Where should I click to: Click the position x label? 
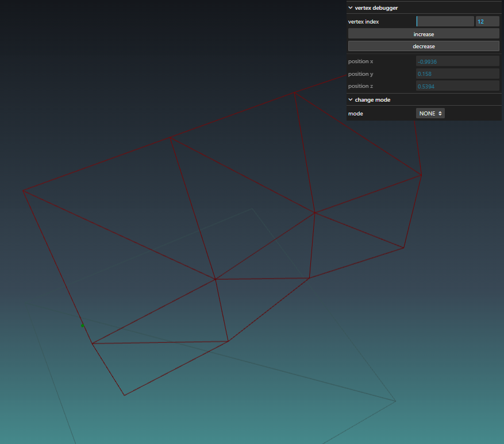(x=361, y=61)
